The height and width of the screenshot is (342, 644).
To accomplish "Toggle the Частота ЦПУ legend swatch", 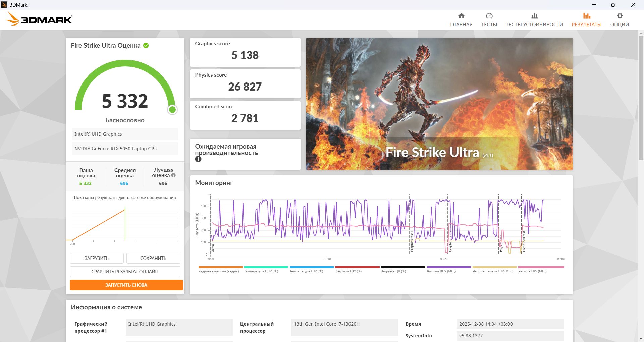I will point(449,267).
